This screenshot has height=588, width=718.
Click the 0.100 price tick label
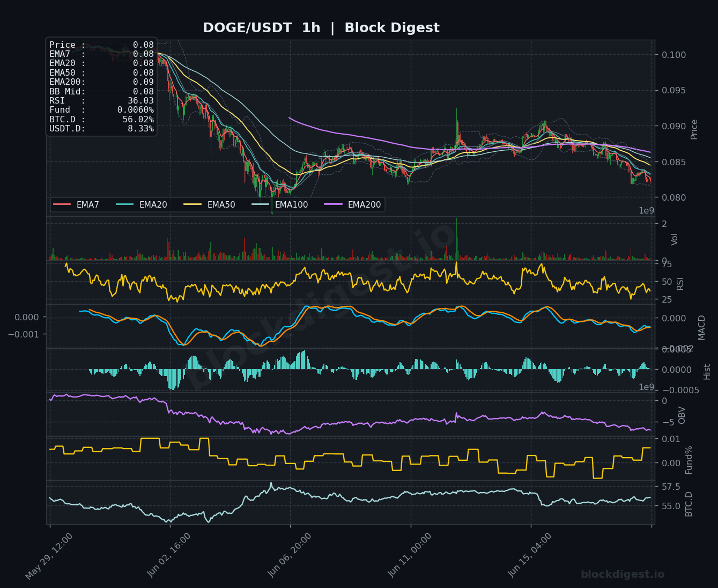(x=673, y=55)
